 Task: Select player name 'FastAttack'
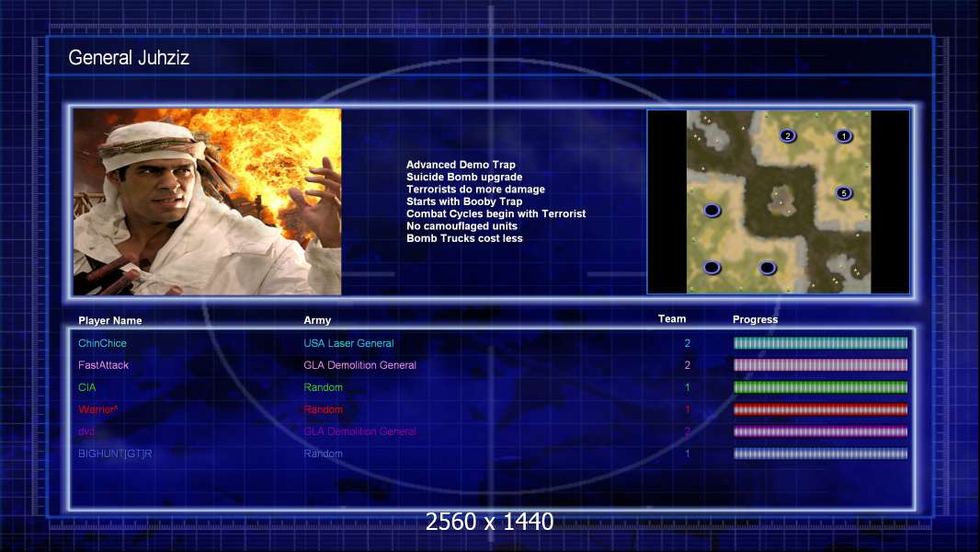click(103, 365)
